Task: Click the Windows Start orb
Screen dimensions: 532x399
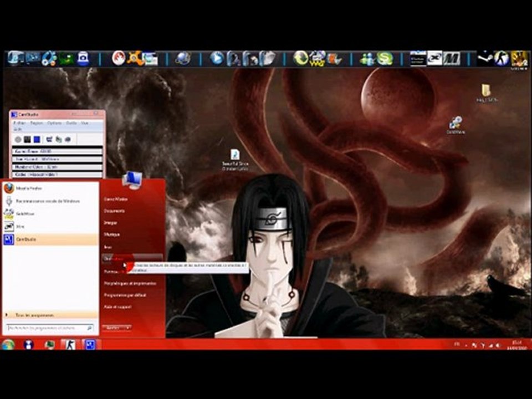Action: tap(8, 345)
